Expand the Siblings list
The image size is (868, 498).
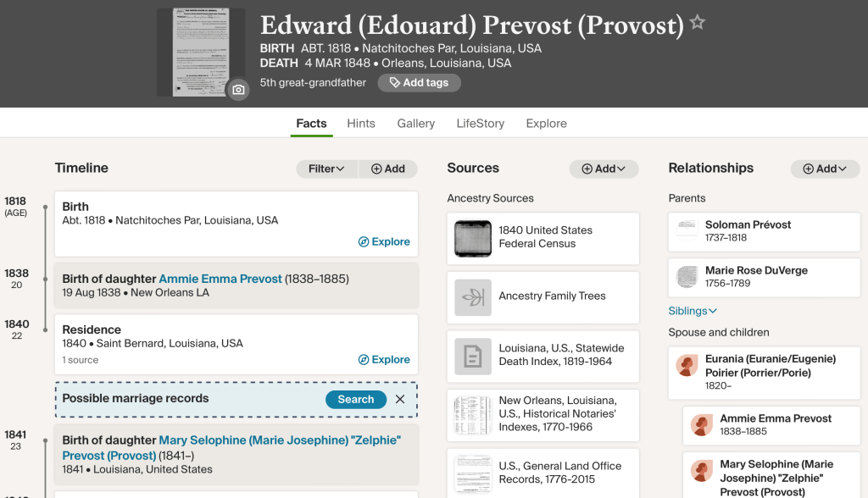[693, 311]
